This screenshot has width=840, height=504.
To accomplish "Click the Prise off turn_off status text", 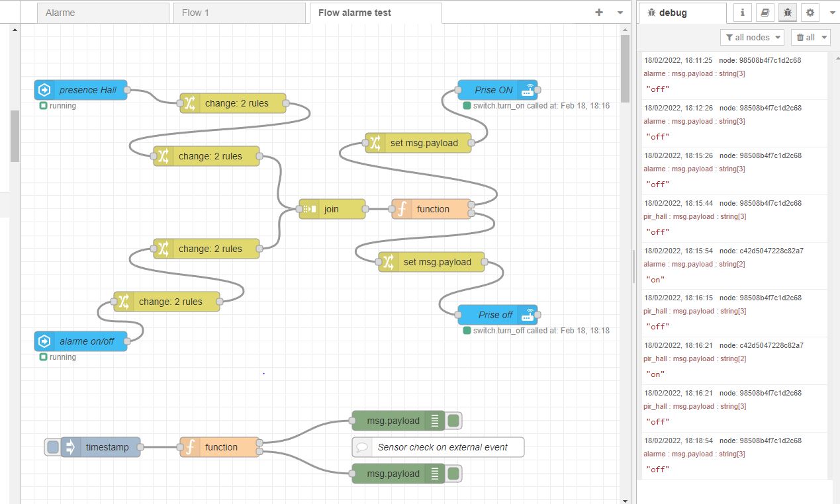I will pyautogui.click(x=541, y=331).
